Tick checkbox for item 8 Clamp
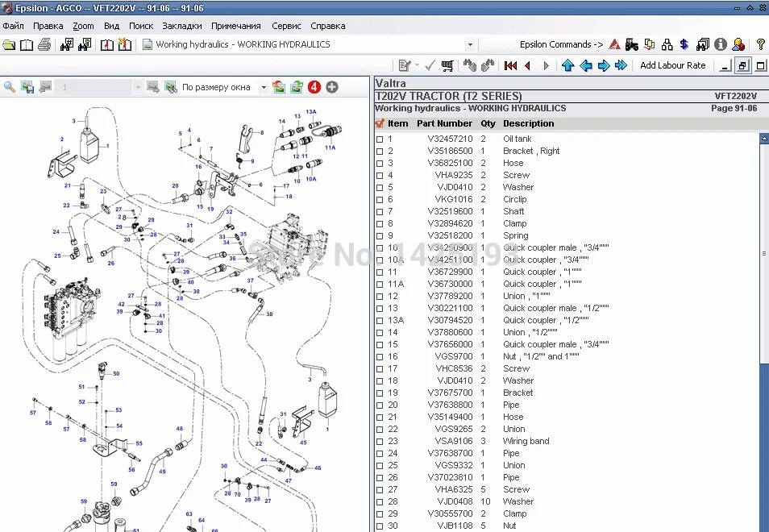 [380, 224]
